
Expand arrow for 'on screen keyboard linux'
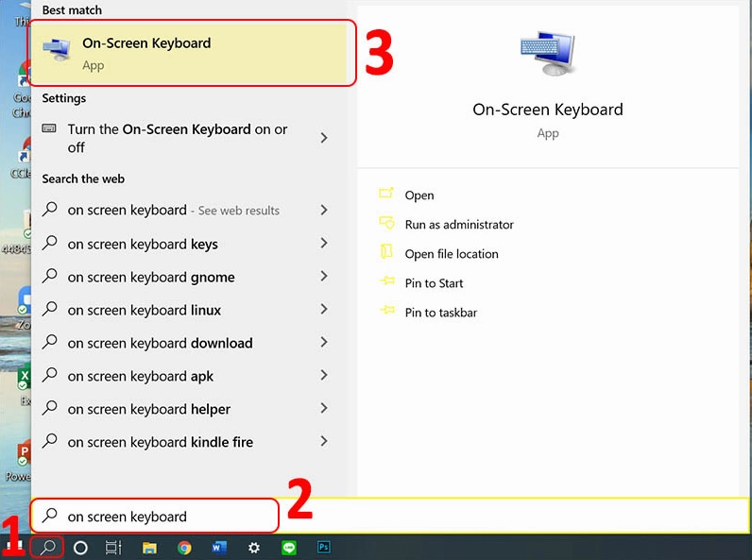pos(324,310)
